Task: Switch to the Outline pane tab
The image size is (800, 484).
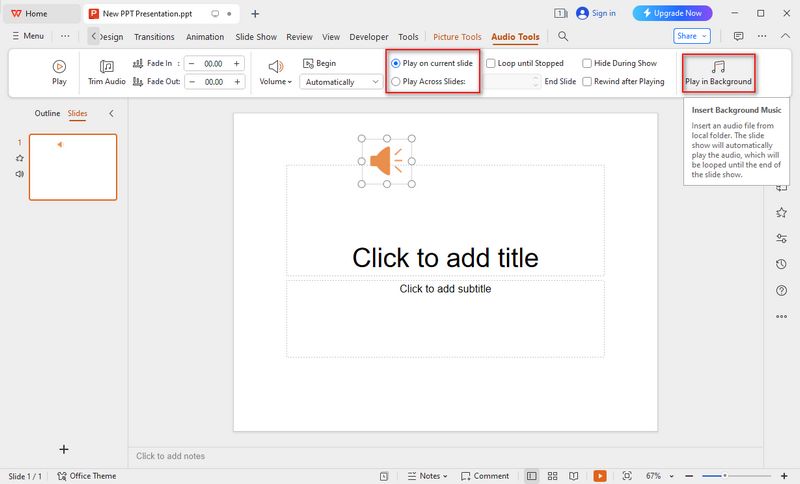Action: 47,113
